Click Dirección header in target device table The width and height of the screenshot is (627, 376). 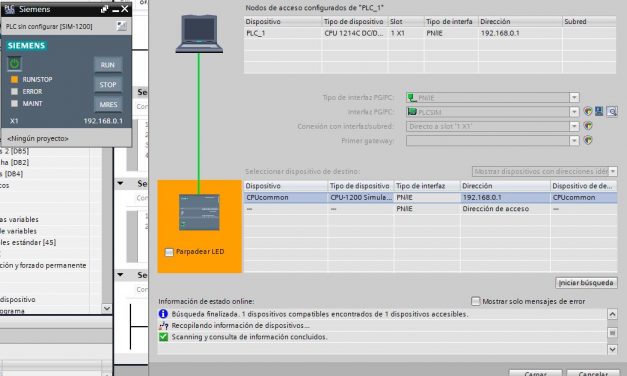(505, 186)
